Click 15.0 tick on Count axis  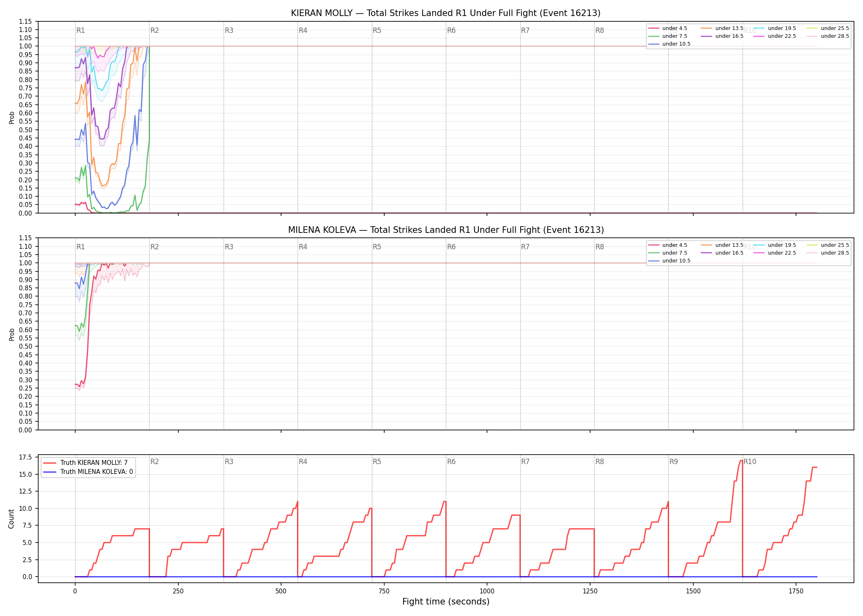coord(25,474)
